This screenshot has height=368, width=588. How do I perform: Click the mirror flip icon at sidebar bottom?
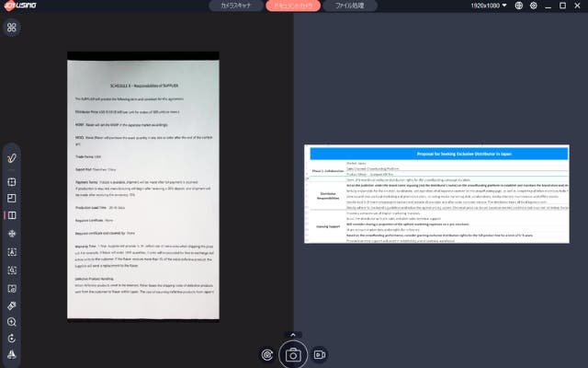click(x=12, y=355)
